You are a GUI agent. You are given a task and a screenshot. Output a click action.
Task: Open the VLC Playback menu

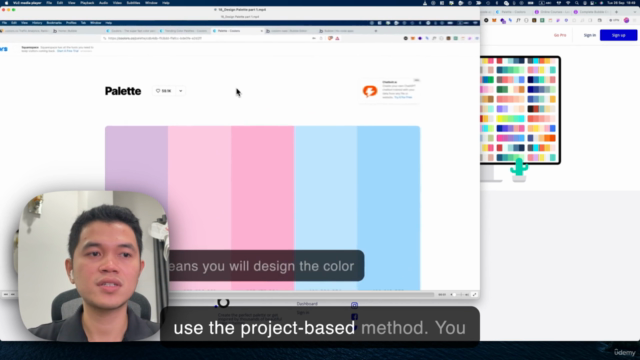pos(87,3)
